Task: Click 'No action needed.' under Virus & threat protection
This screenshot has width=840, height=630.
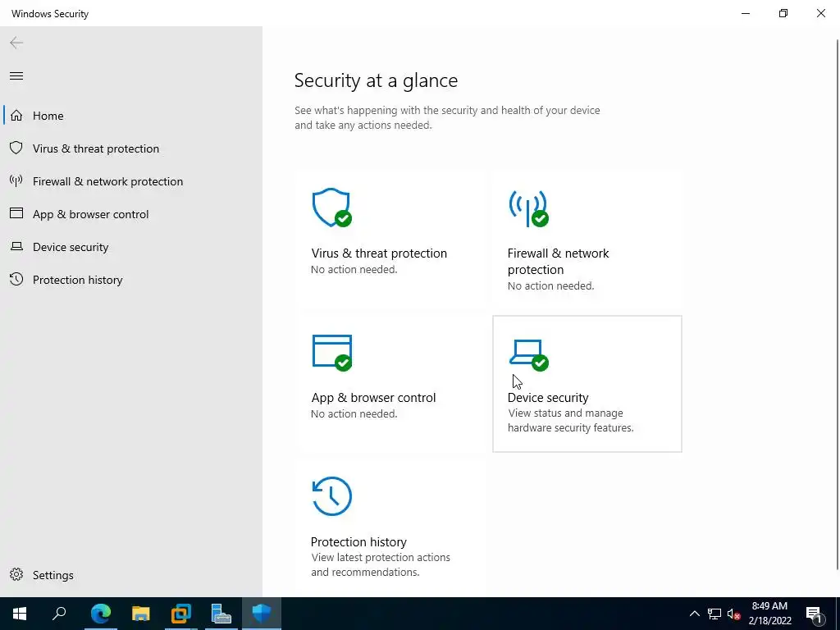Action: [x=354, y=269]
